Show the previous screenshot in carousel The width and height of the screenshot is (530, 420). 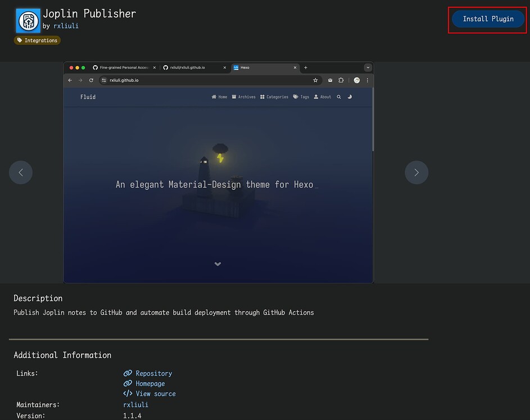[x=21, y=172]
